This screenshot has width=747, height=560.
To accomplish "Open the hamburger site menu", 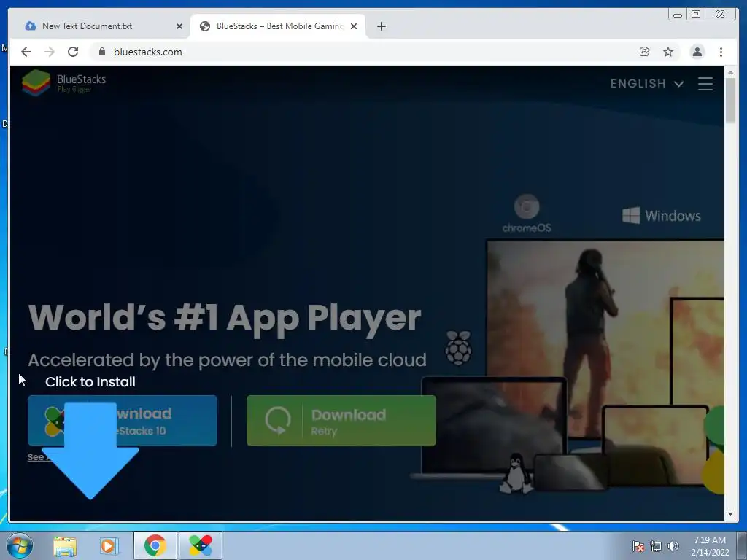I will tap(705, 84).
